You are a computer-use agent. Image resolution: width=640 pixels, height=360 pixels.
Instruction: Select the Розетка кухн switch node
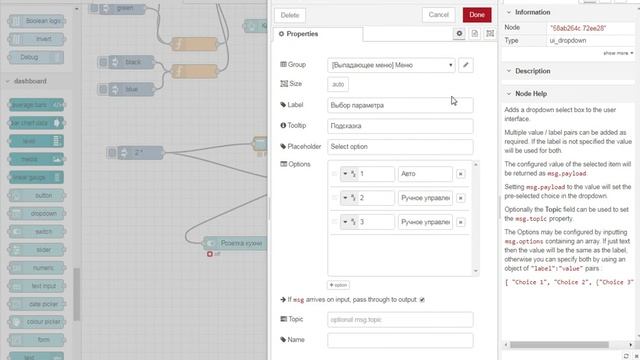236,243
